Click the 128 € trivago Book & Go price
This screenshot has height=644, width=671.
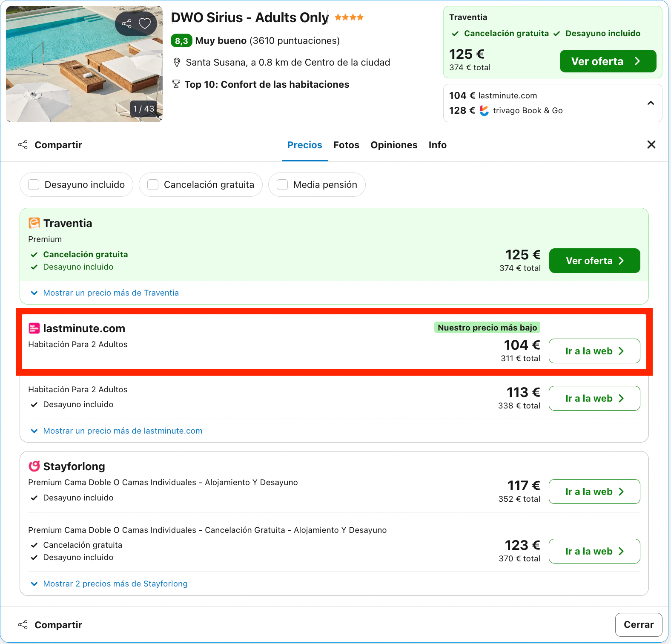506,111
